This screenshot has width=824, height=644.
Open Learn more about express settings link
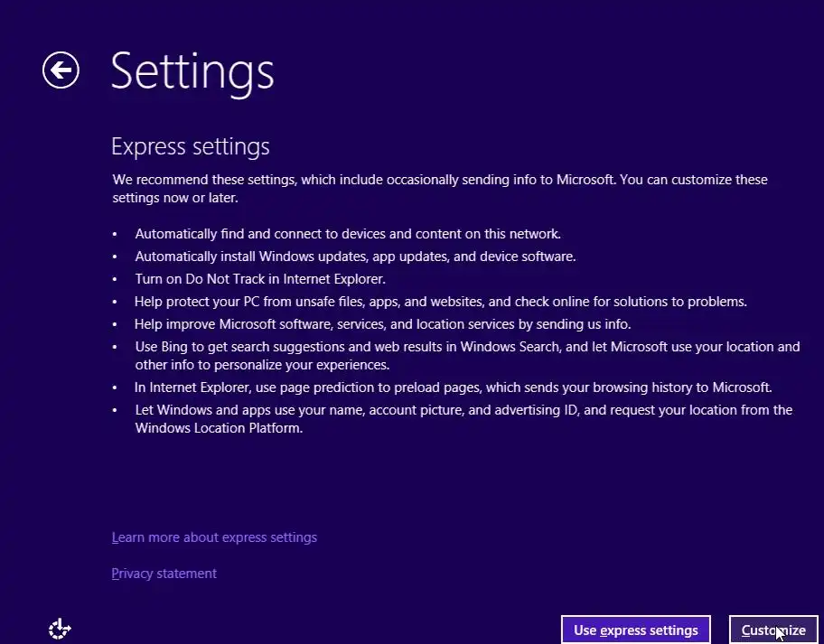click(x=214, y=537)
